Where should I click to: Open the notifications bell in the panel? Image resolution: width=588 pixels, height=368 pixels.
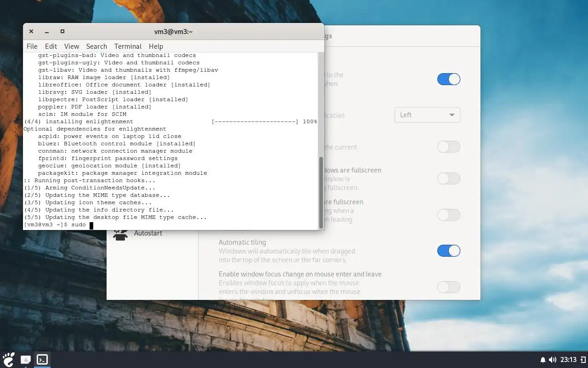tap(543, 360)
